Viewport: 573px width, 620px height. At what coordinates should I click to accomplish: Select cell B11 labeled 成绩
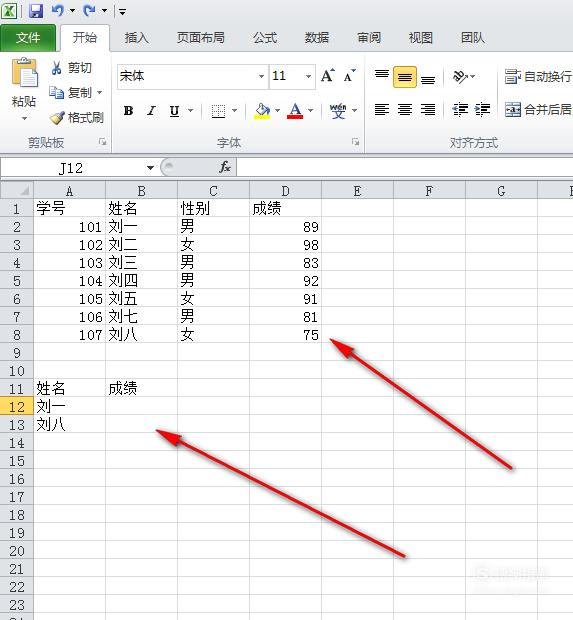tap(141, 388)
